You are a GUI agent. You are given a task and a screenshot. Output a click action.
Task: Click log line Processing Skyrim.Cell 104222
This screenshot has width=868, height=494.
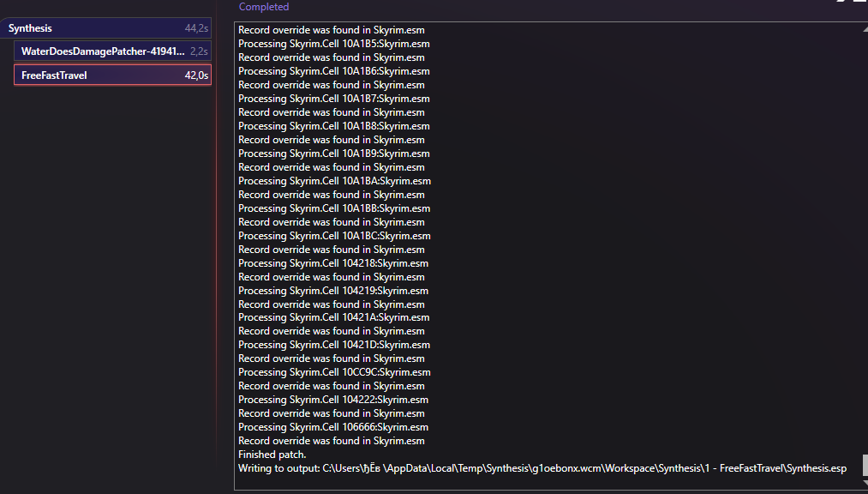pyautogui.click(x=333, y=400)
